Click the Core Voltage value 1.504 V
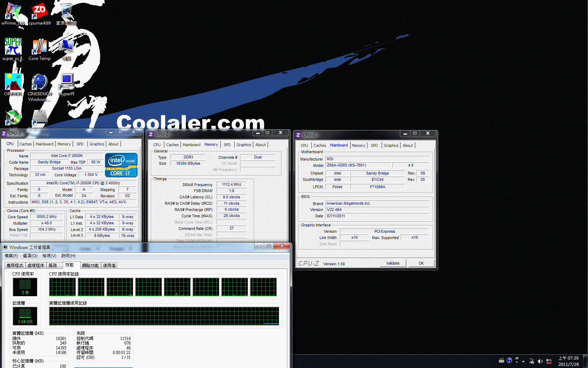Viewport: 588px width, 368px height. (91, 175)
